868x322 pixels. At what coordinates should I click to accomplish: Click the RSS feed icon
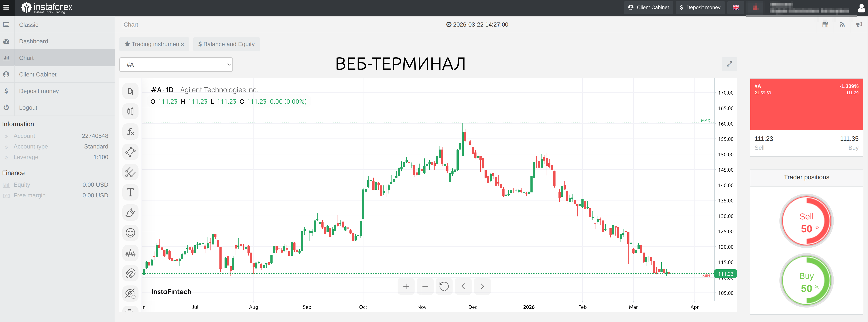[x=842, y=25]
